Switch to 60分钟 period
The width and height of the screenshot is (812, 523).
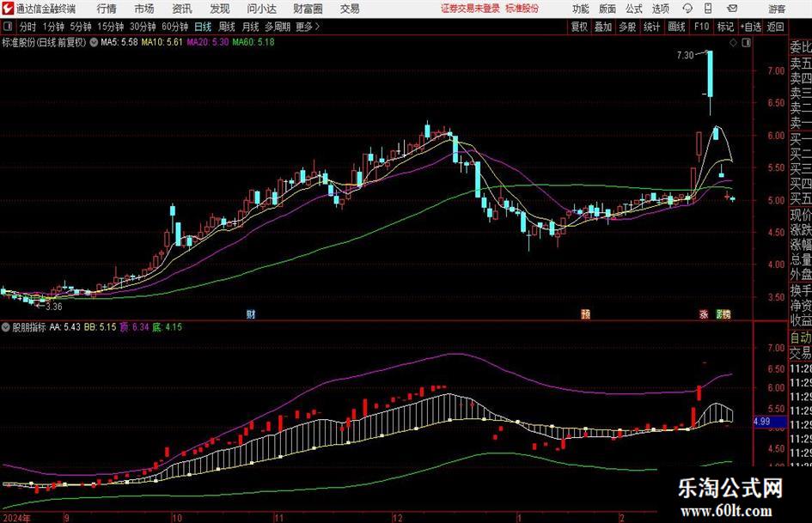(174, 27)
